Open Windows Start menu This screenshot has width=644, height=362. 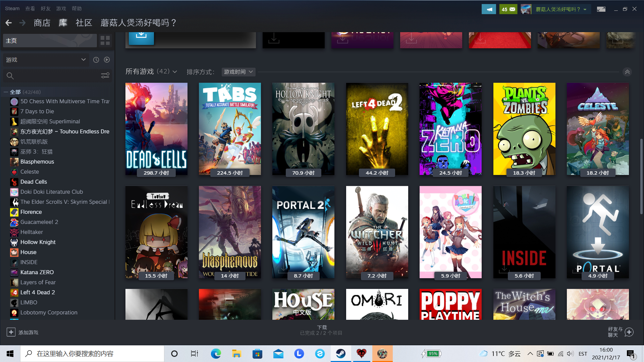coord(10,354)
